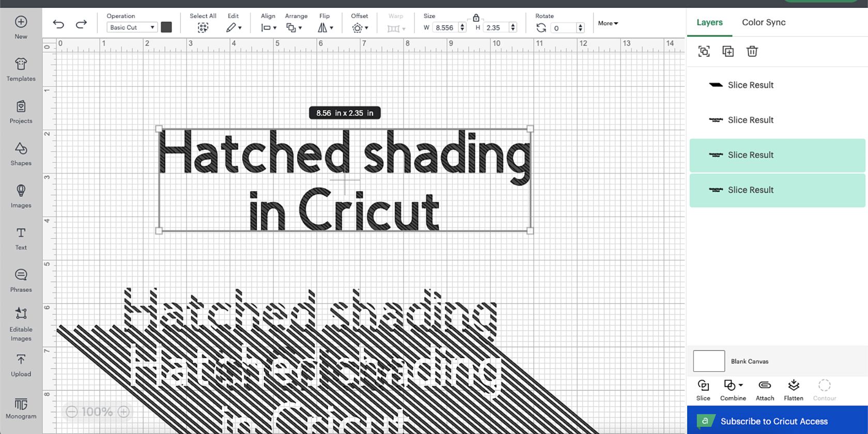Viewport: 868px width, 434px height.
Task: Open the Offset tool dropdown
Action: (360, 28)
